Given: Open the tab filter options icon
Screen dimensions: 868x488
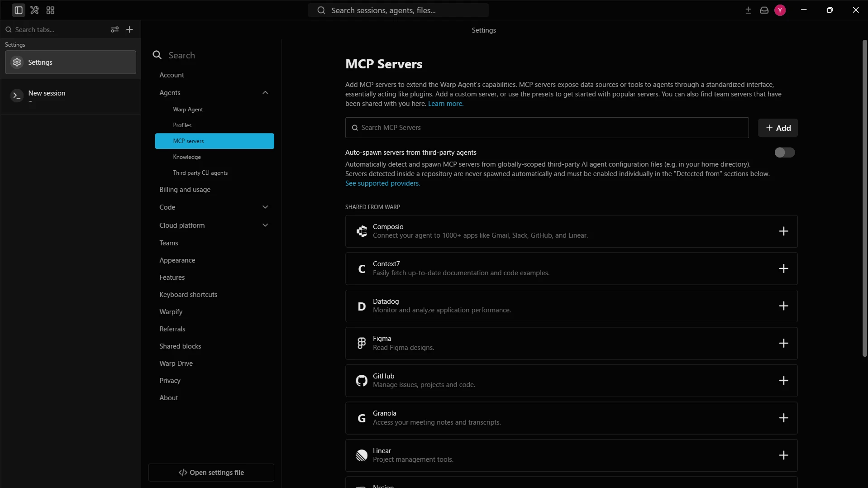Looking at the screenshot, I should coord(115,29).
